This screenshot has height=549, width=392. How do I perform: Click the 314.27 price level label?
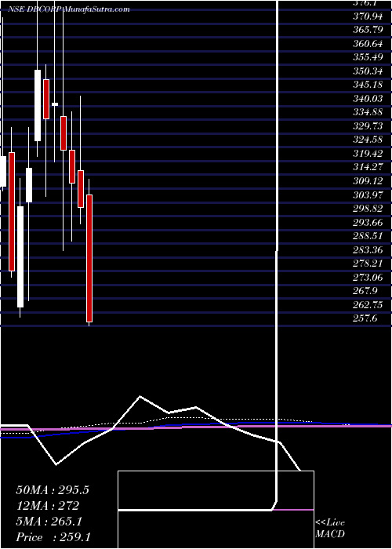[368, 167]
